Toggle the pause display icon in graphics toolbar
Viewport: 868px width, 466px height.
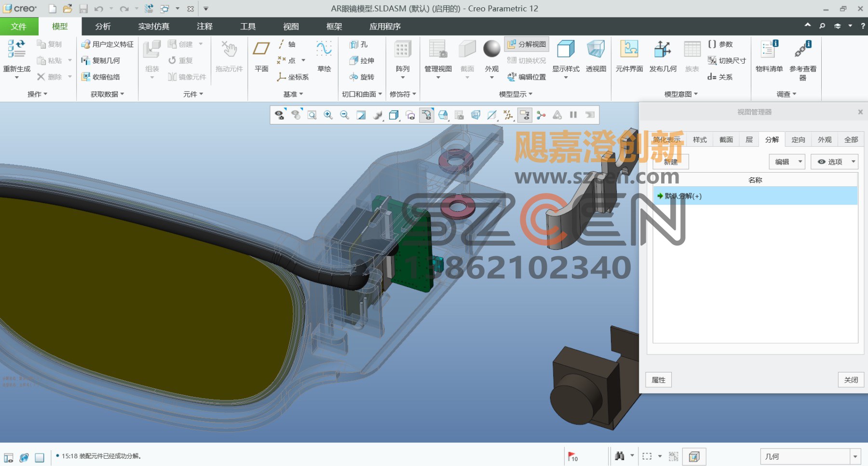573,115
